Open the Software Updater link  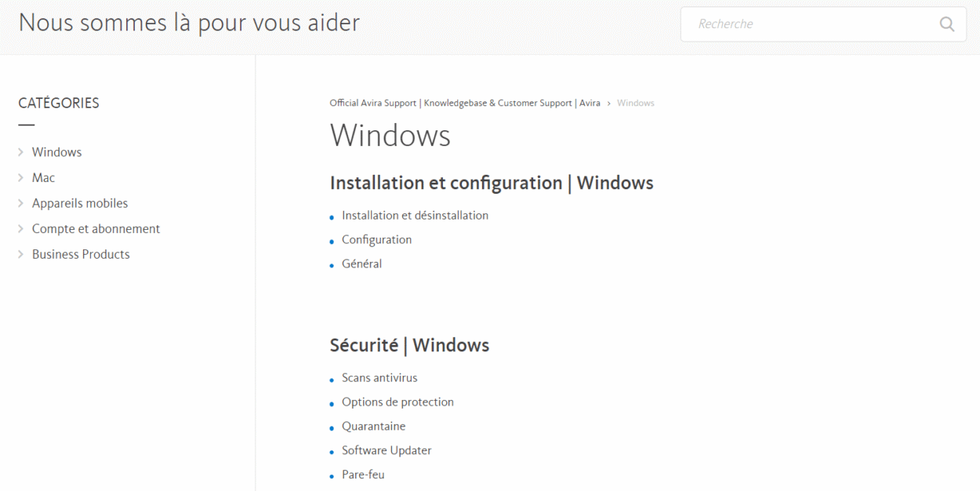click(387, 451)
